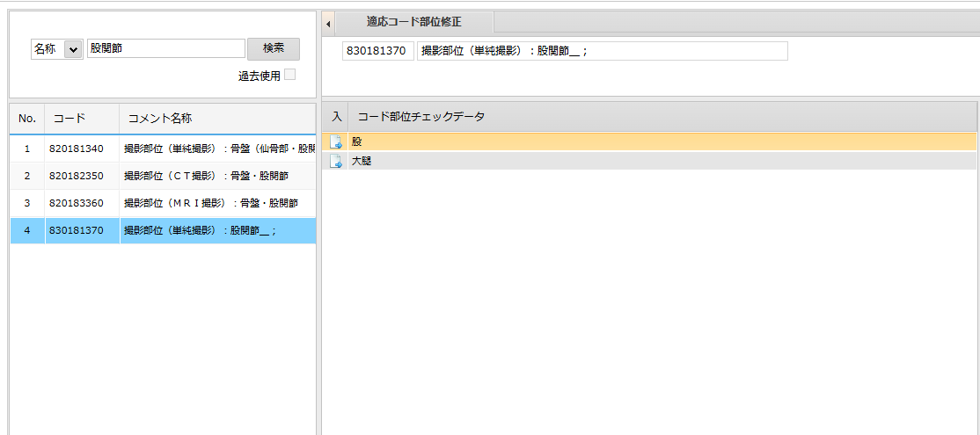Sort by the コメント名称 column header

tap(217, 119)
